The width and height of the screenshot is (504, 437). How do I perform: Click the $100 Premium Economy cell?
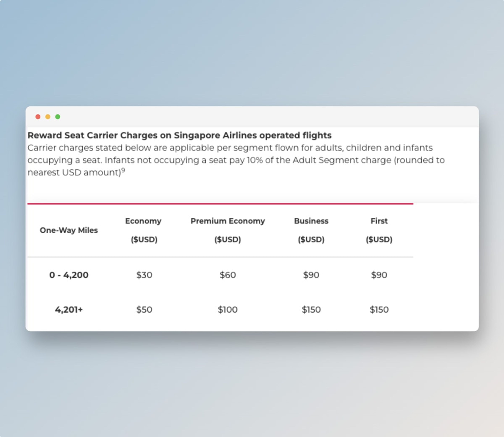[x=228, y=310]
